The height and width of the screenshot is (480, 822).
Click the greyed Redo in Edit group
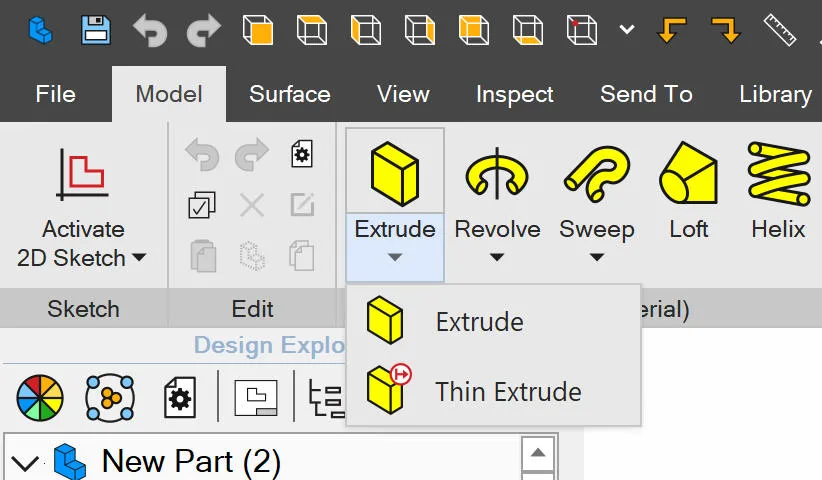(252, 154)
